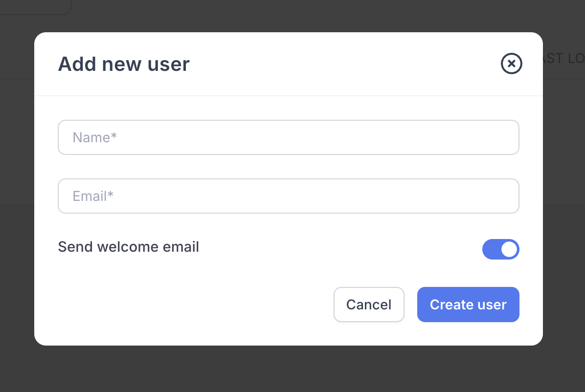585x392 pixels.
Task: Abort user creation by clicking Cancel
Action: coord(369,305)
